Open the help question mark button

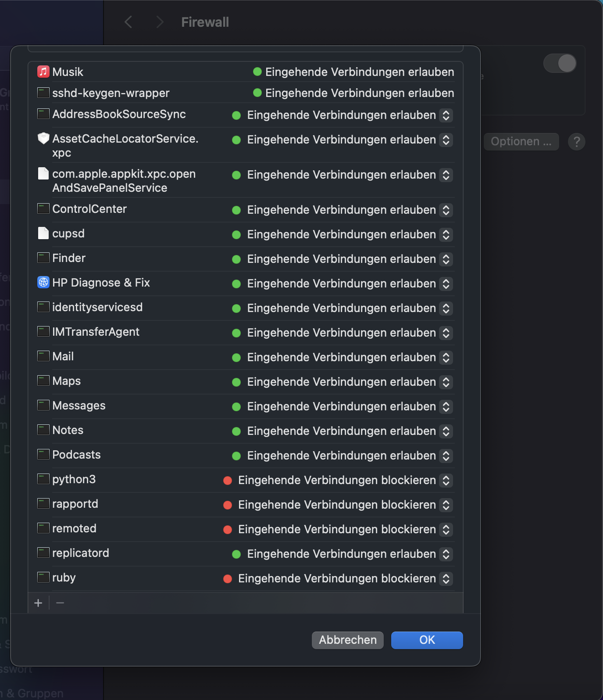click(576, 142)
